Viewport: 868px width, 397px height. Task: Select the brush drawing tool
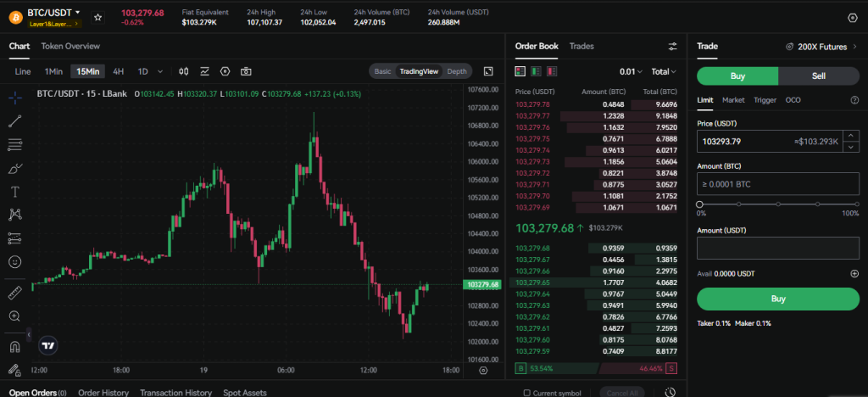(x=15, y=168)
